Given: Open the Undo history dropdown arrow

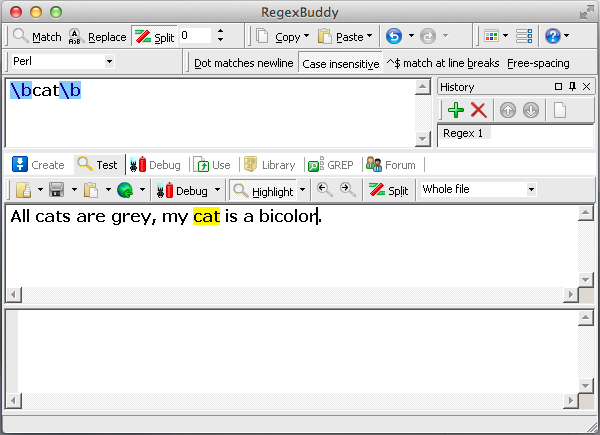Looking at the screenshot, I should point(411,36).
